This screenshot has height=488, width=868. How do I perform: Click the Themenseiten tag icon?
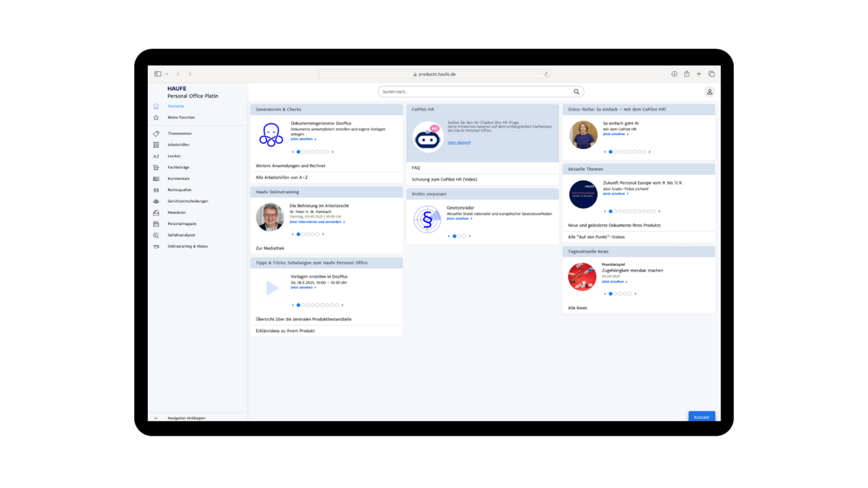point(156,134)
